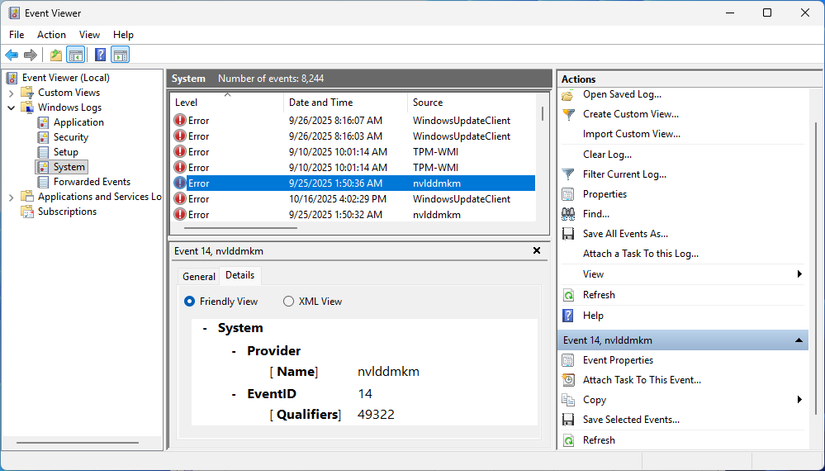Click the blue Help toolbar icon
825x471 pixels.
[x=100, y=55]
